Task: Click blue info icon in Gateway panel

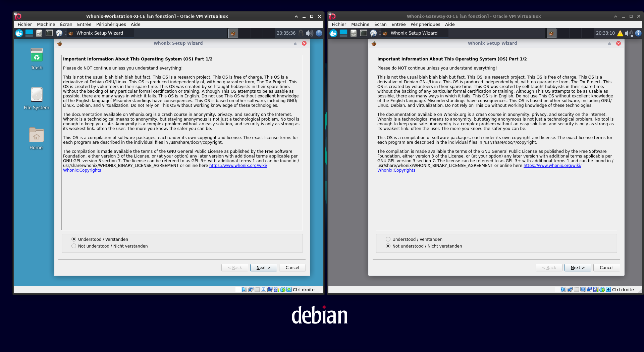Action: (x=638, y=33)
